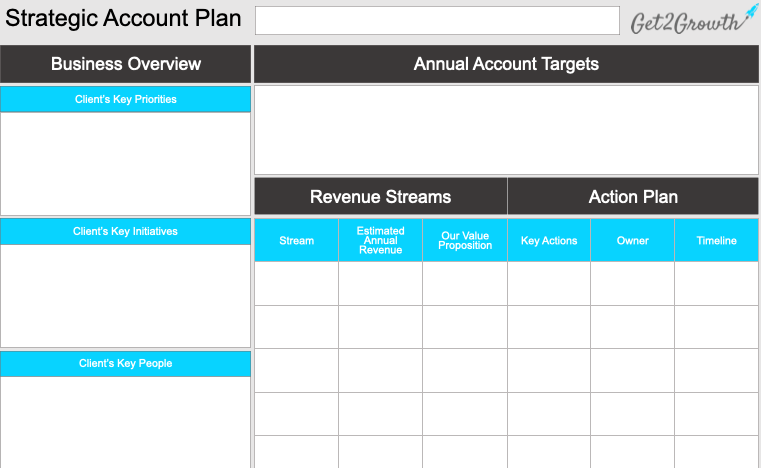Click the Owner column header
This screenshot has width=761, height=468.
[x=632, y=241]
